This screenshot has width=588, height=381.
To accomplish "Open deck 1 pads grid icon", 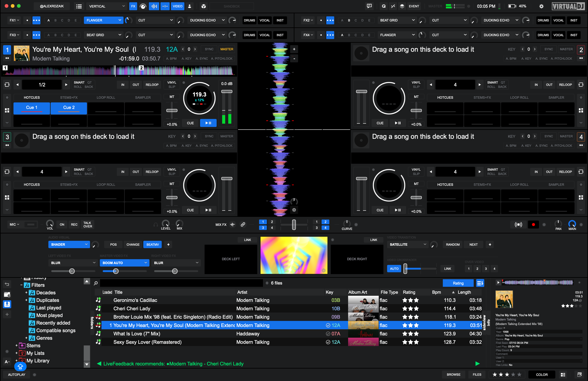I will 7,110.
